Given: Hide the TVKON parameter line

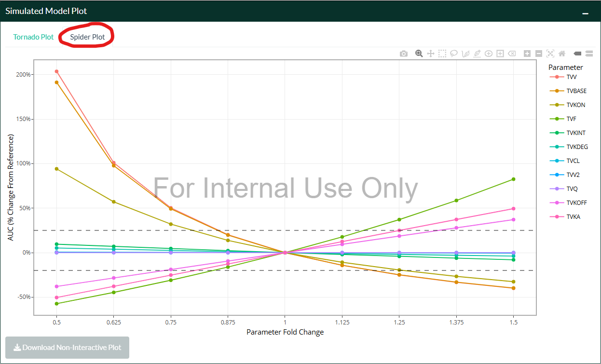Looking at the screenshot, I should coord(575,105).
